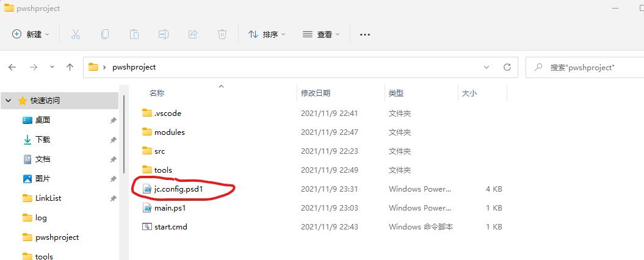Sort by the 名称 column header
This screenshot has height=260, width=644.
click(x=157, y=93)
